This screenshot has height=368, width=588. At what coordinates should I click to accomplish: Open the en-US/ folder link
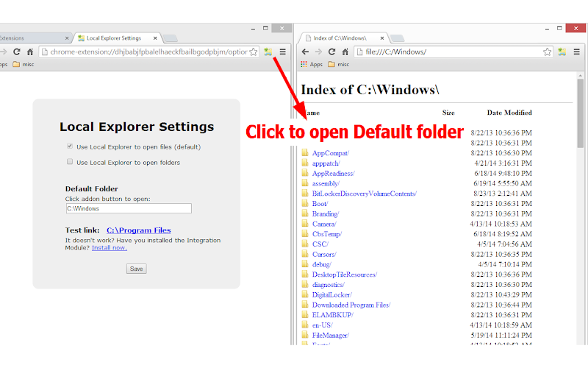pyautogui.click(x=322, y=325)
